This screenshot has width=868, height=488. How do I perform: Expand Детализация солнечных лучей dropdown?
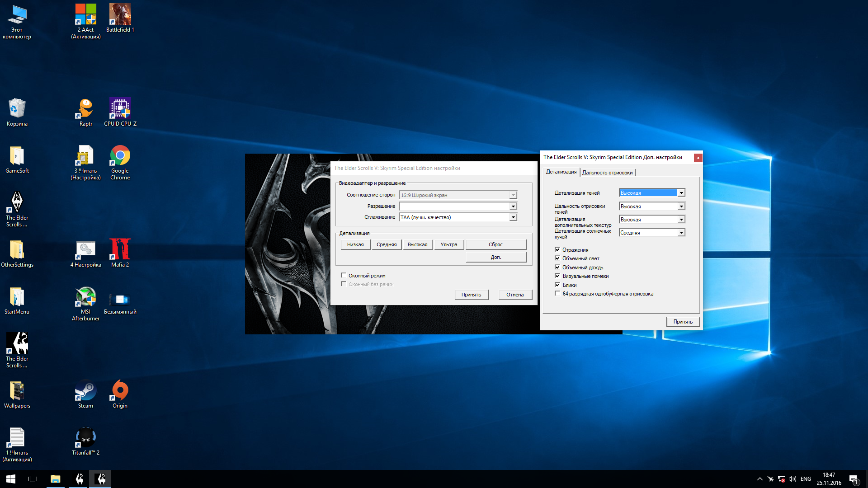681,233
